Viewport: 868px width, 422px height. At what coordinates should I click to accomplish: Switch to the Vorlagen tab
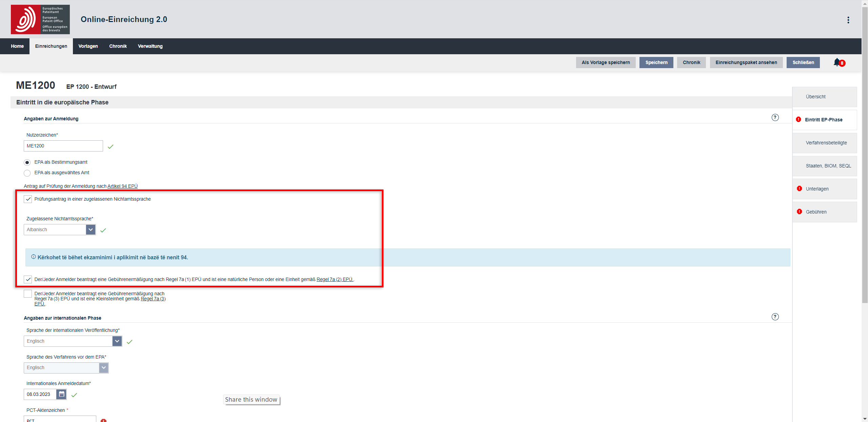click(x=88, y=46)
